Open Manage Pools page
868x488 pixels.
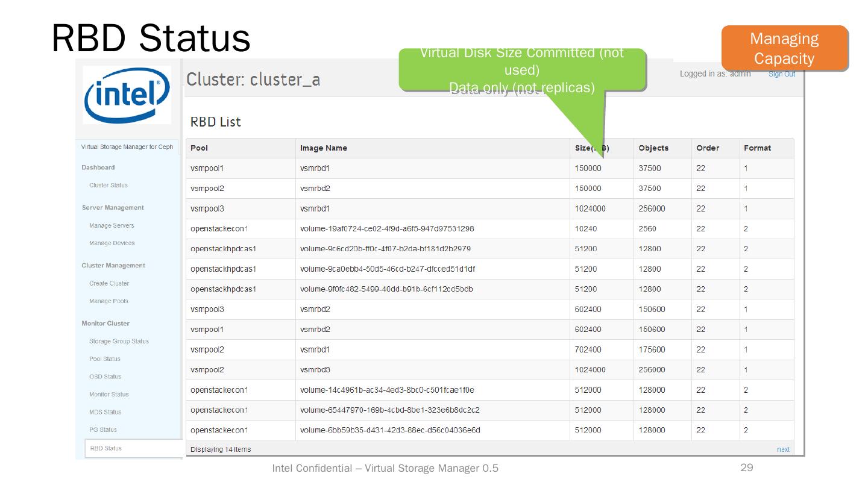pos(108,301)
